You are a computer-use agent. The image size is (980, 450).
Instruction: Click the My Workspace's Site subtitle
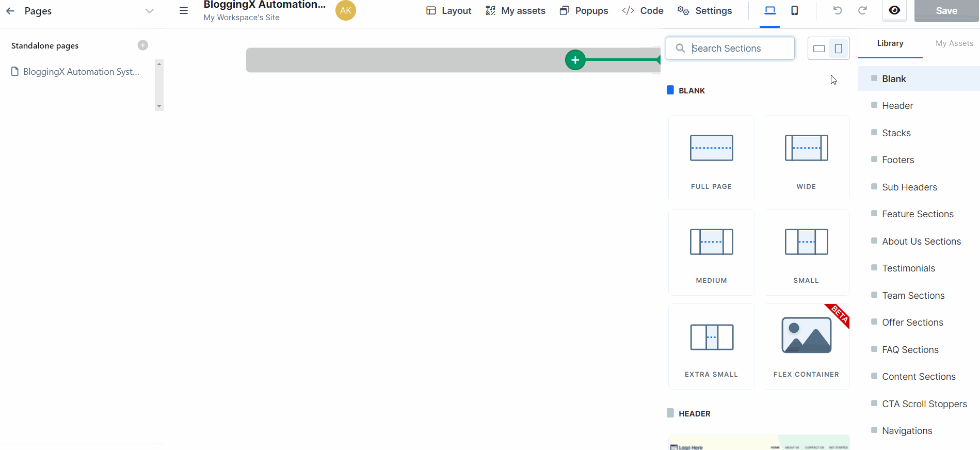coord(242,18)
